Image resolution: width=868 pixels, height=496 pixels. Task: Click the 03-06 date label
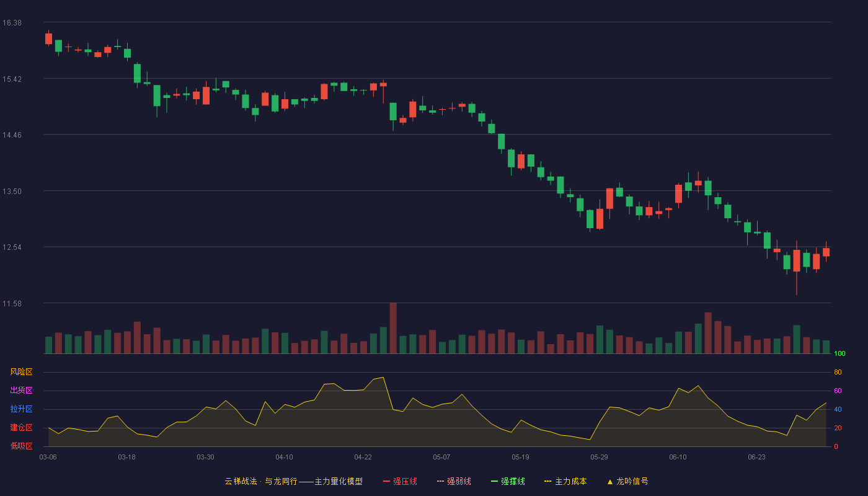click(x=48, y=457)
